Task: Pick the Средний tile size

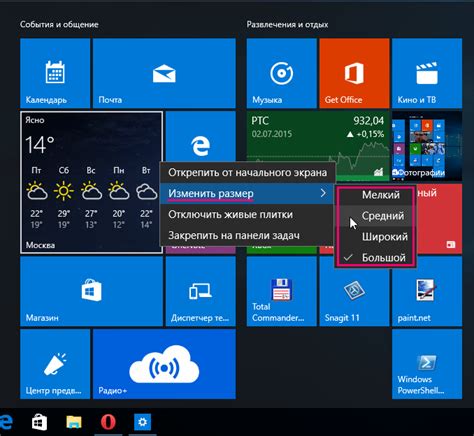Action: (376, 216)
